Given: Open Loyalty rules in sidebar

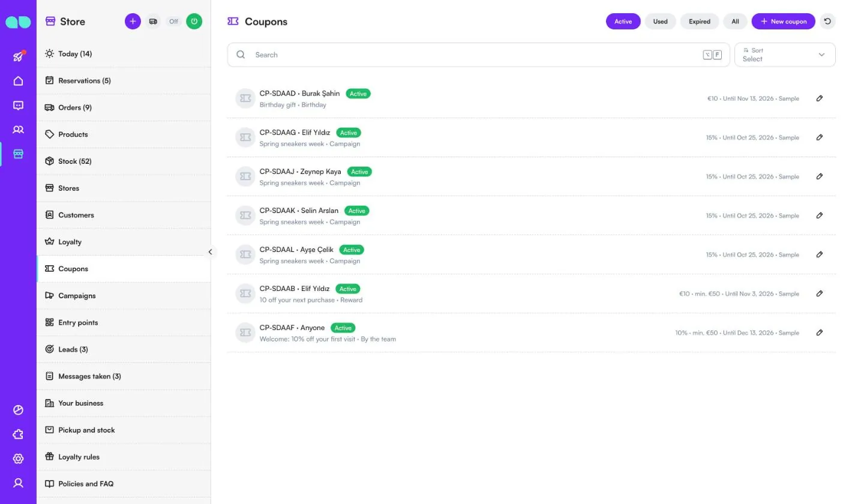Looking at the screenshot, I should (x=124, y=457).
